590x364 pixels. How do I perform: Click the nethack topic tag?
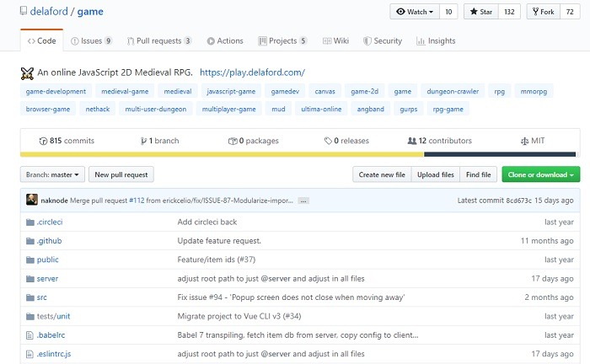98,109
